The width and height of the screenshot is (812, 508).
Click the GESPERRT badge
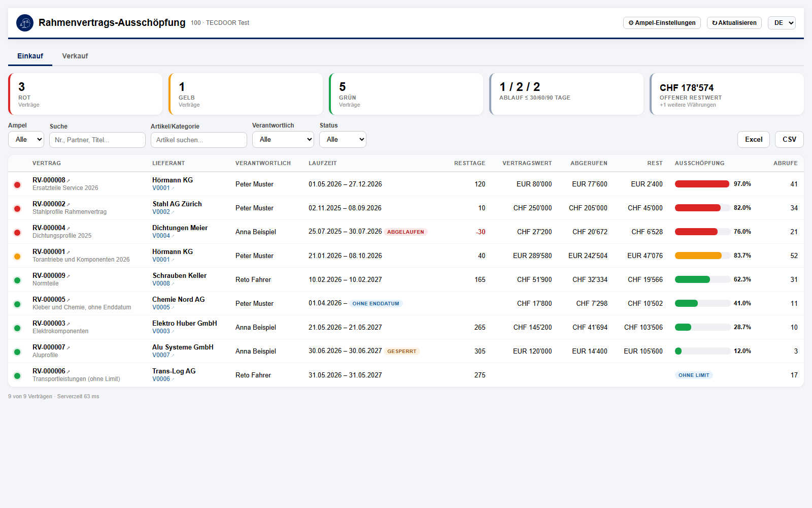[x=402, y=351]
